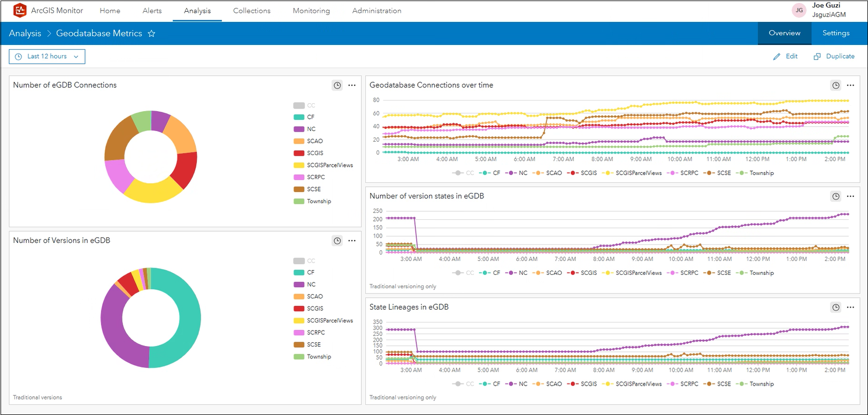This screenshot has height=415, width=868.
Task: Toggle SCAO series in eGDB Connections donut legend
Action: (x=309, y=141)
